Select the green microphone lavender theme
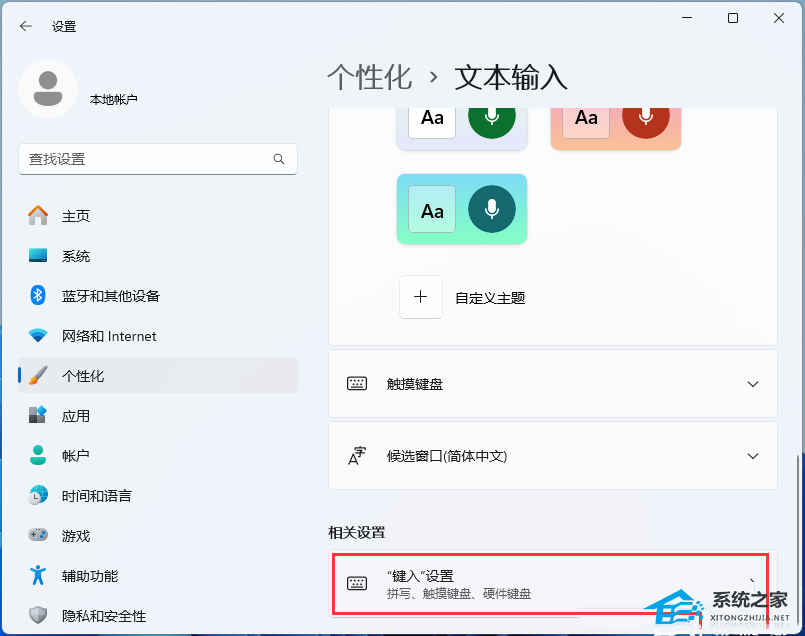The image size is (805, 636). pyautogui.click(x=462, y=128)
